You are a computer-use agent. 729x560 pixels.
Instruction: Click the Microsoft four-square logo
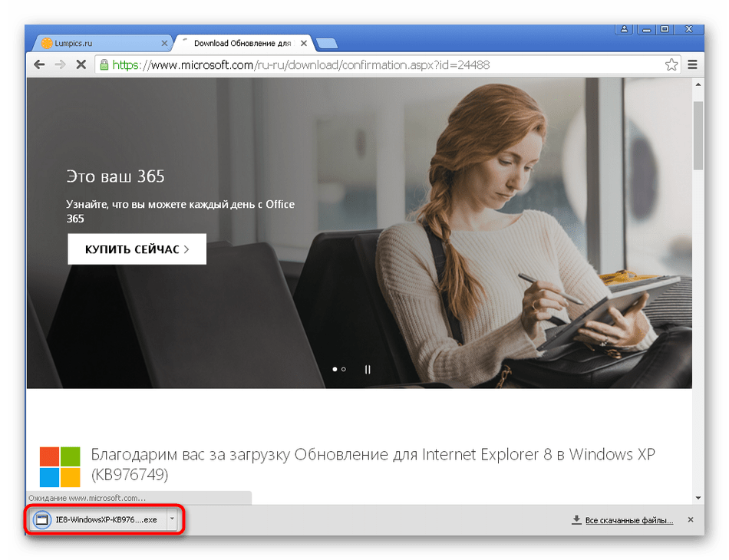click(60, 467)
